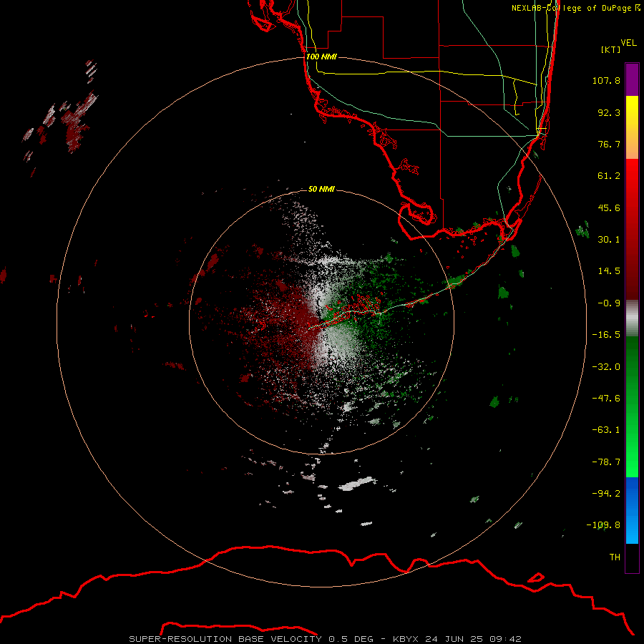Select the -94.2 velocity scale value

(x=606, y=494)
